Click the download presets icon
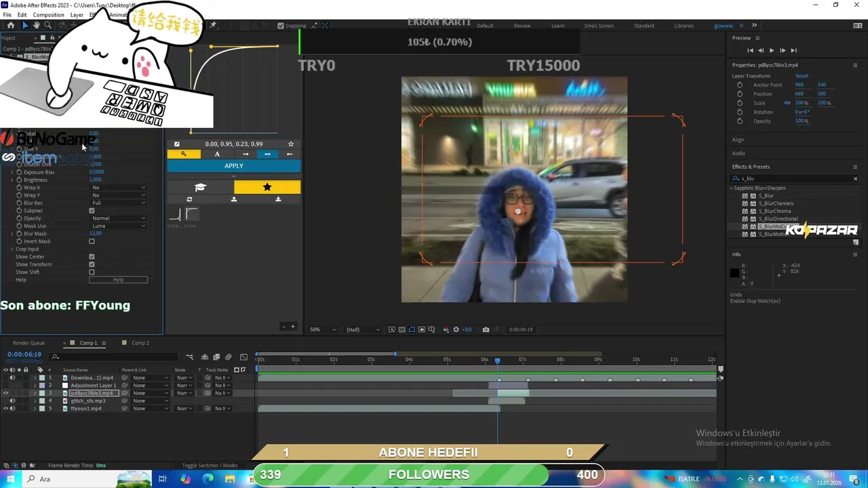Screen dimensions: 868x488 [x=278, y=199]
